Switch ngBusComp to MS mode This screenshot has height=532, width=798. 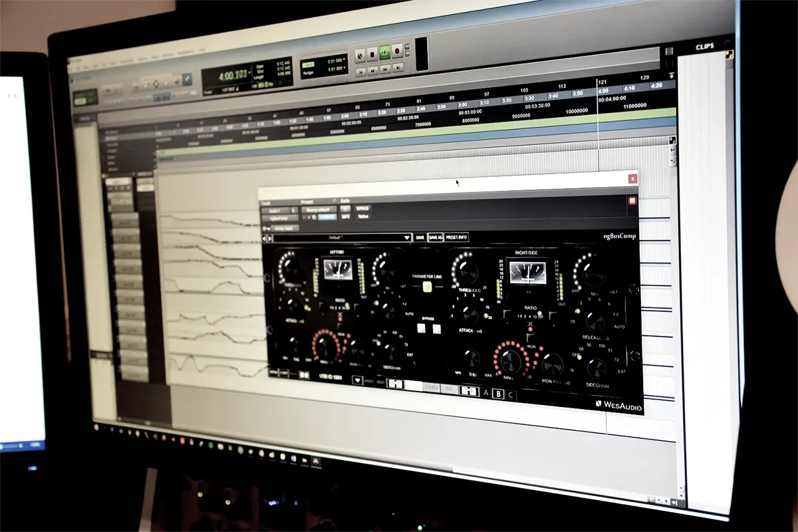(x=450, y=388)
